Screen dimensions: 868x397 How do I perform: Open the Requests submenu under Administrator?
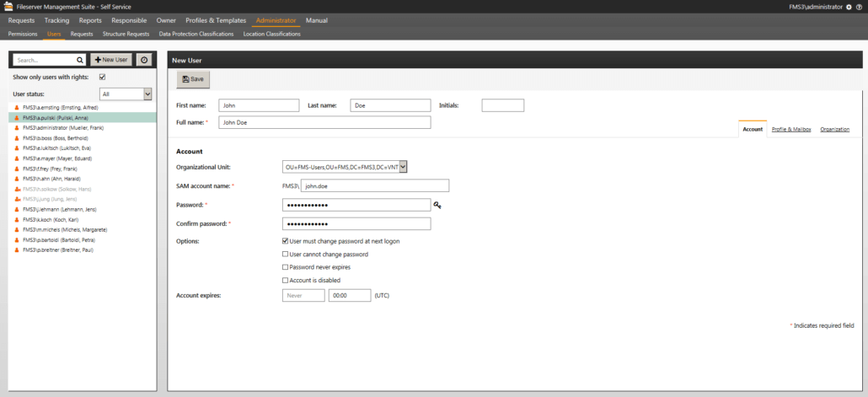tap(82, 34)
